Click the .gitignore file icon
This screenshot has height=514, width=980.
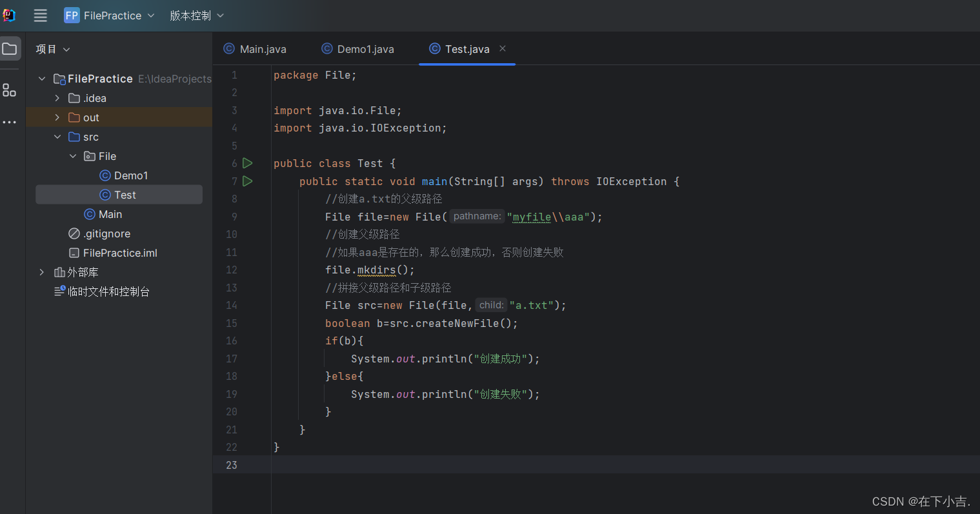point(74,233)
